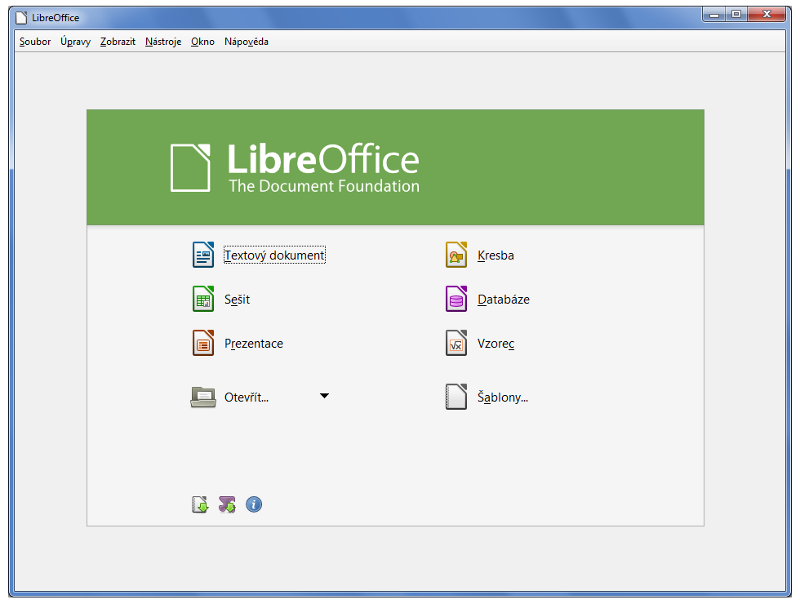Click the purple Base database icon

[x=456, y=299]
